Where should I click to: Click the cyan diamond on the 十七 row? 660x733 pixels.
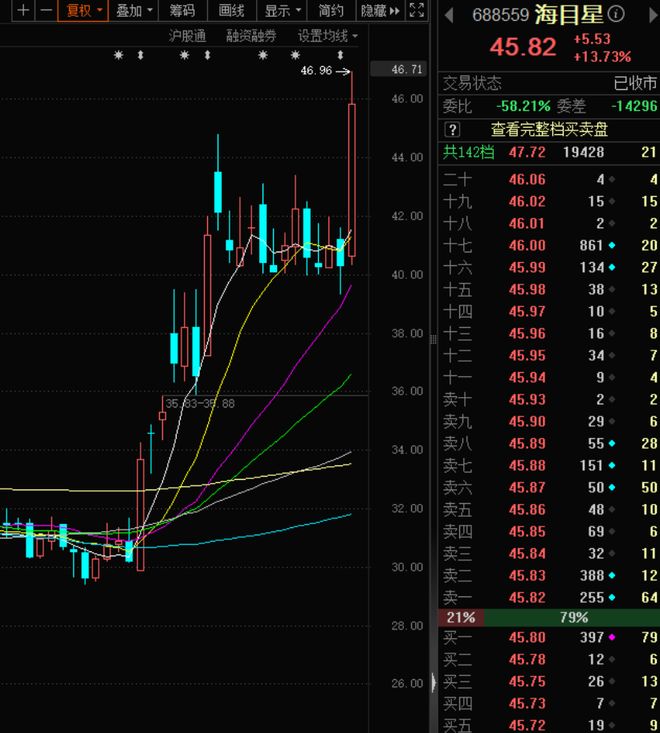612,245
